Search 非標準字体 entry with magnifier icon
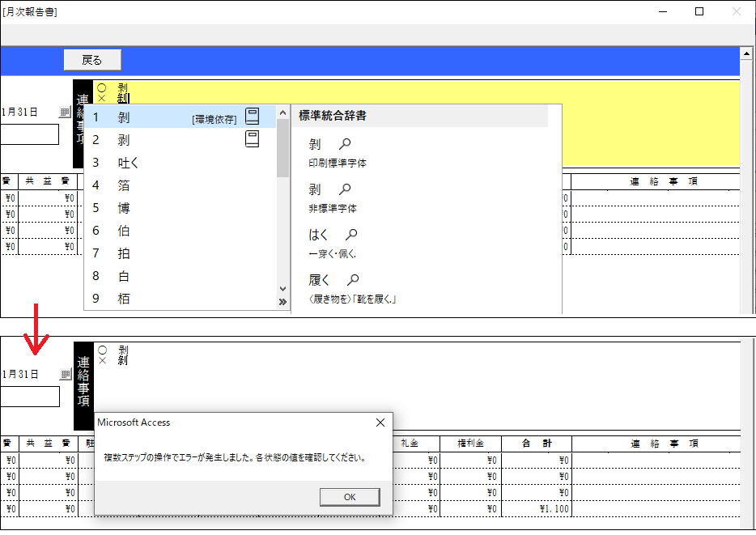 (x=345, y=190)
